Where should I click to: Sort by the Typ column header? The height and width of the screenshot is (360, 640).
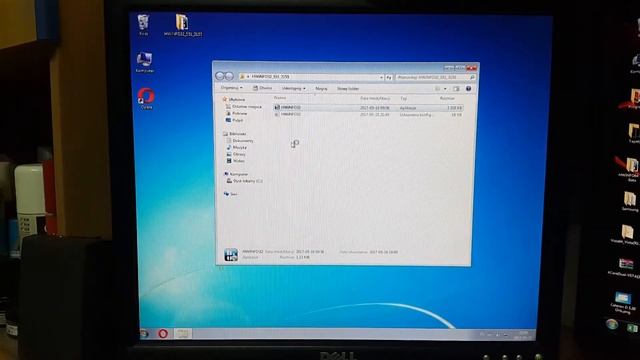pos(404,98)
